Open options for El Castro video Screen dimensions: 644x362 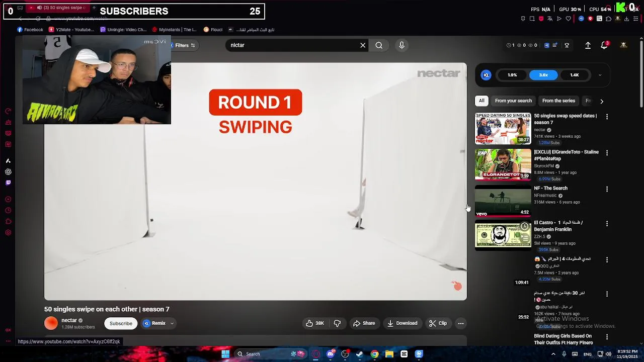pos(607,223)
